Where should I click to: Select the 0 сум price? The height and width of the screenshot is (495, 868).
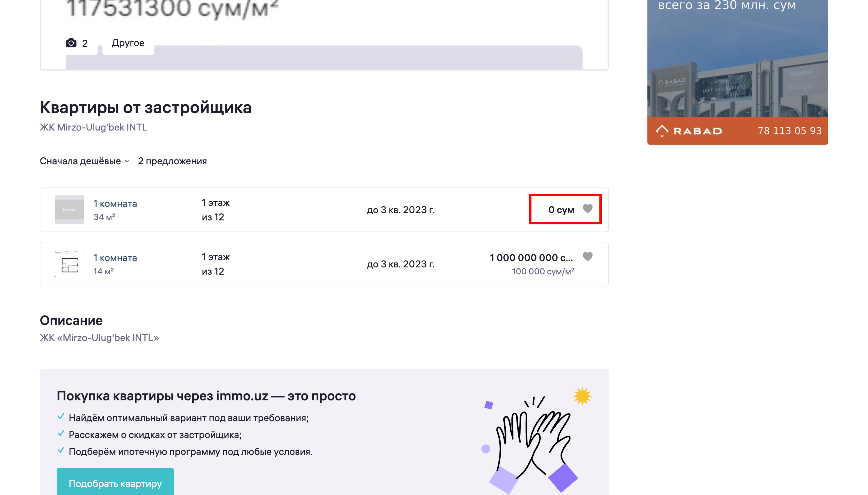[x=561, y=210]
